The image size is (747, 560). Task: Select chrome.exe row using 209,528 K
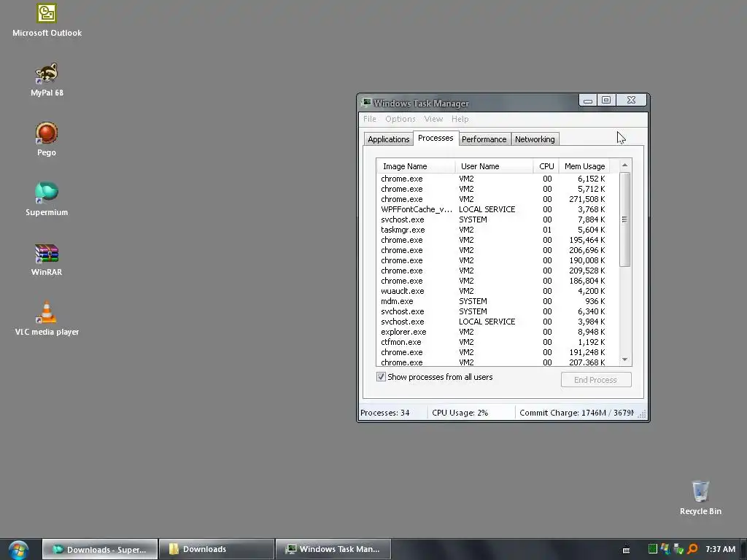pos(493,271)
